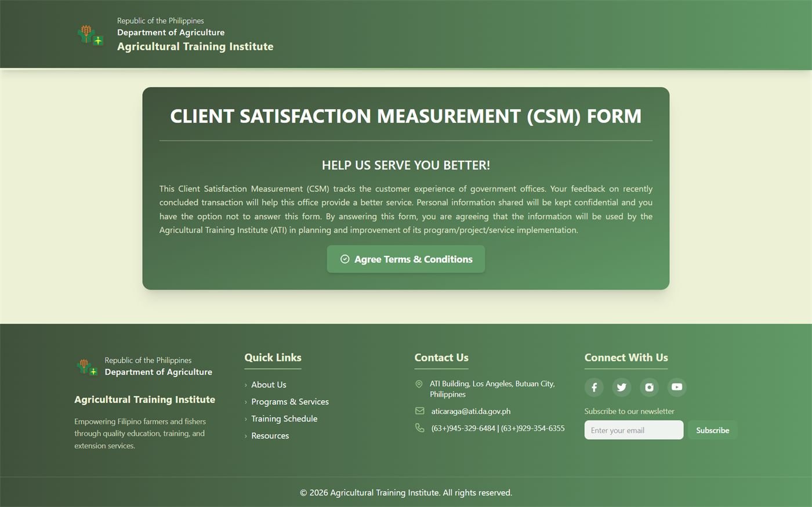812x507 pixels.
Task: Click the footer Department of Agriculture logo
Action: pyautogui.click(x=87, y=367)
